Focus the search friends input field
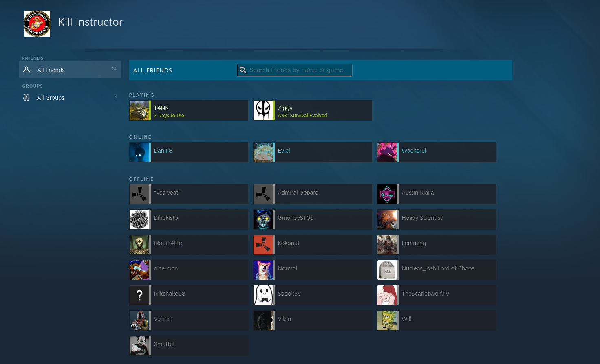 [x=295, y=70]
